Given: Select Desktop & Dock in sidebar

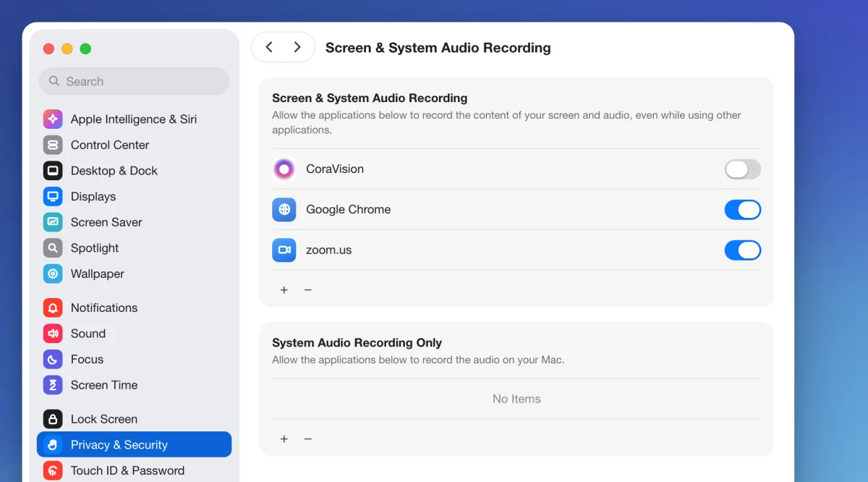Looking at the screenshot, I should point(134,171).
